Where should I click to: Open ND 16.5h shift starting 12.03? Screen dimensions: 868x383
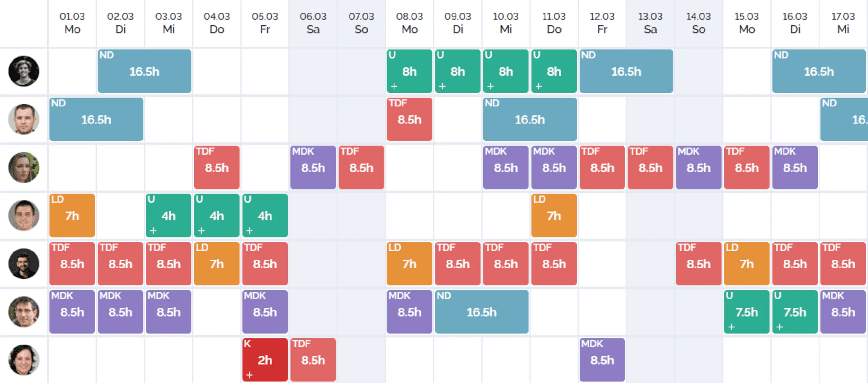click(626, 71)
